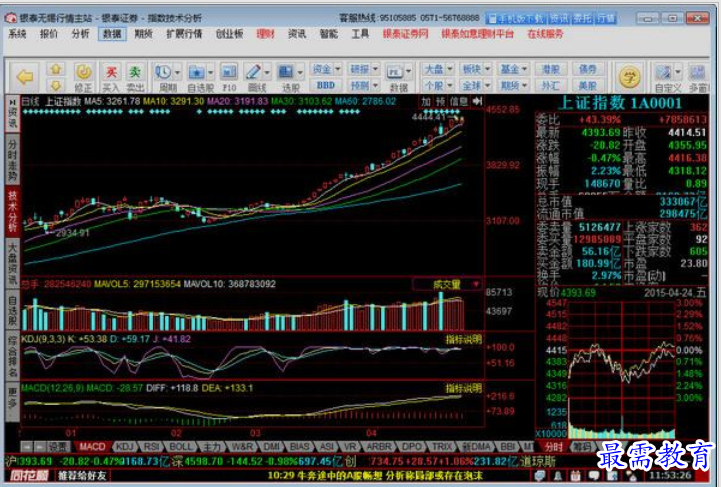The image size is (721, 487).
Task: Click the arrow icon next to 信息
Action: tap(477, 101)
